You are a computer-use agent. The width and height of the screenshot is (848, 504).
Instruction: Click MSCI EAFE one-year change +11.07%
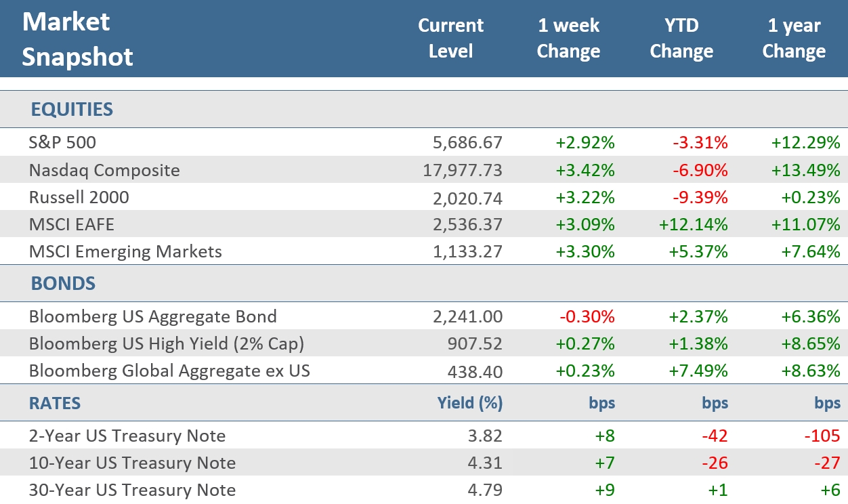[x=807, y=224]
